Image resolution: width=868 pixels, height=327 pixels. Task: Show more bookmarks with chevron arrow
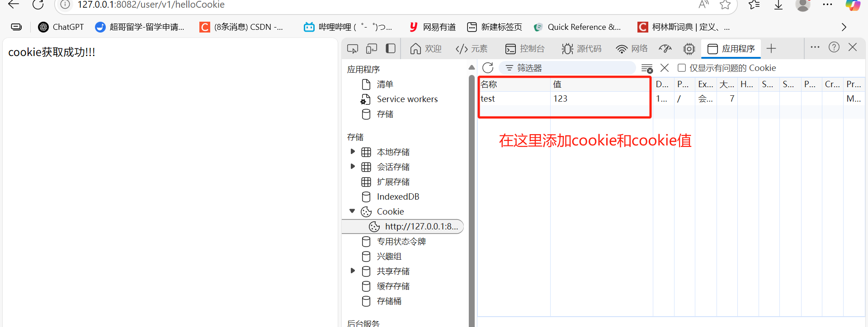844,27
